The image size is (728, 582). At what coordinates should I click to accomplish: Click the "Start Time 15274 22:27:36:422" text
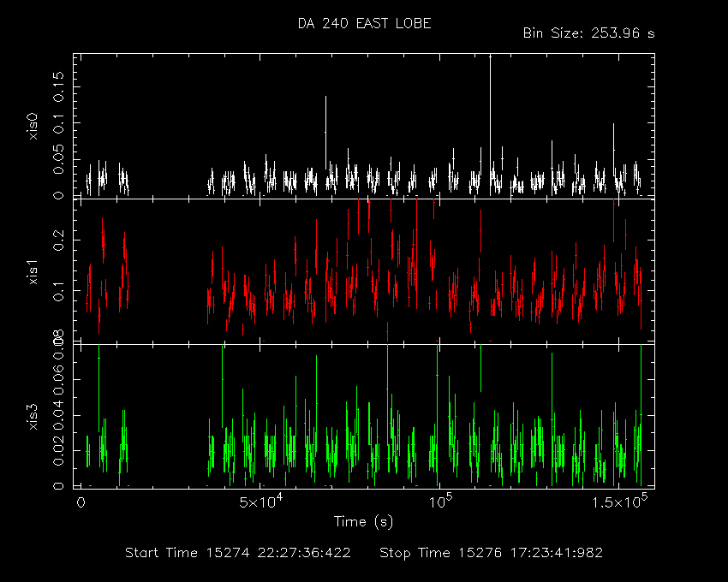pos(238,553)
